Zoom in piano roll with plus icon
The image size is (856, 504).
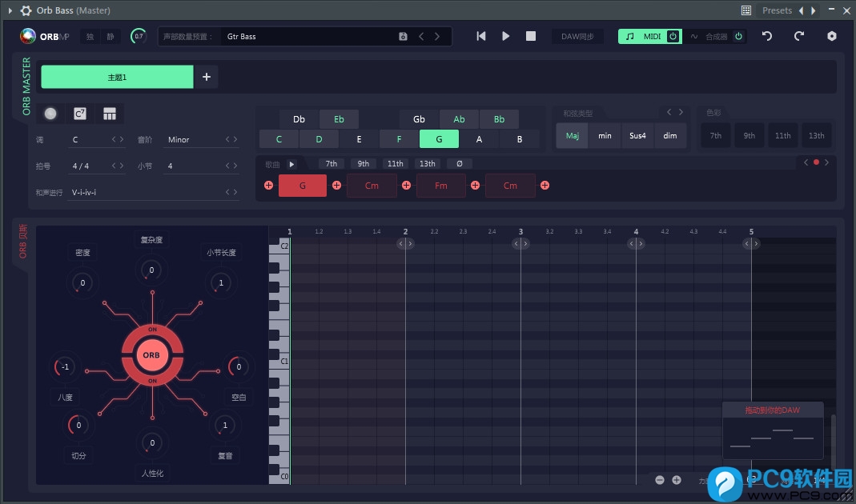tap(677, 480)
